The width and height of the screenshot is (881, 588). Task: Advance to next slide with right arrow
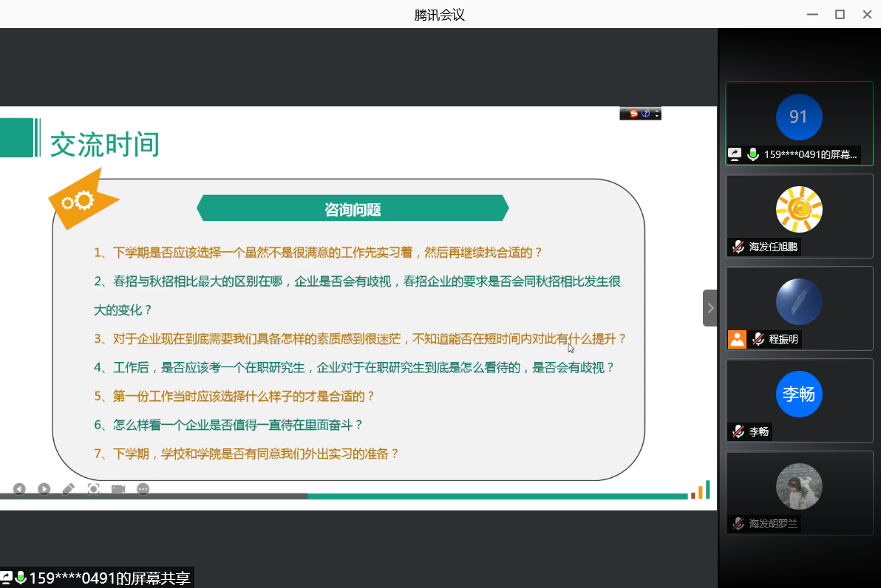pos(44,489)
